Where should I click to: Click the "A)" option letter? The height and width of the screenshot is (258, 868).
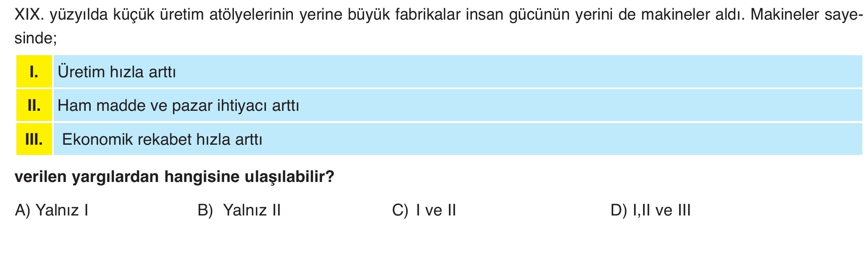point(23,210)
